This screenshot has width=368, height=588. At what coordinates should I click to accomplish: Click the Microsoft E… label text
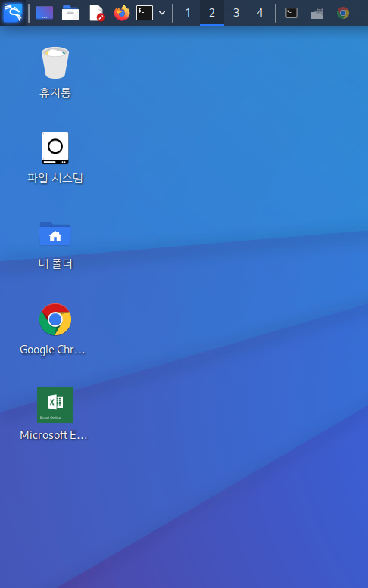[x=53, y=435]
